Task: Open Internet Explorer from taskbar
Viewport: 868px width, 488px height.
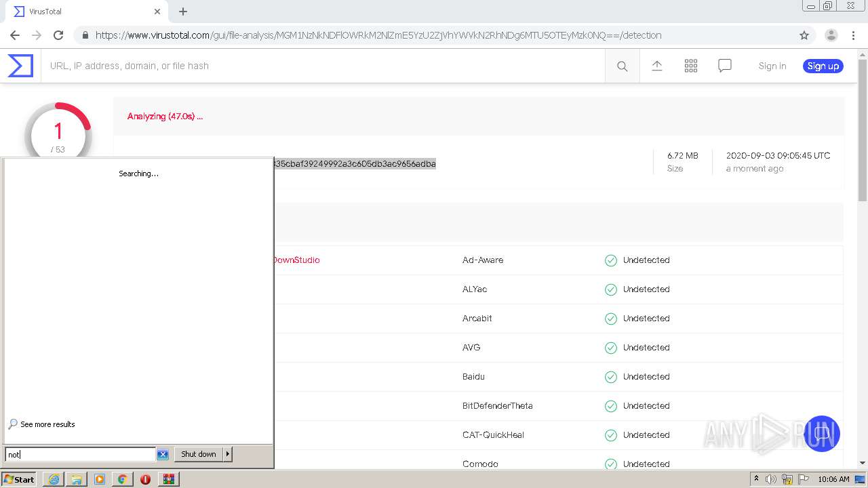Action: (x=54, y=479)
